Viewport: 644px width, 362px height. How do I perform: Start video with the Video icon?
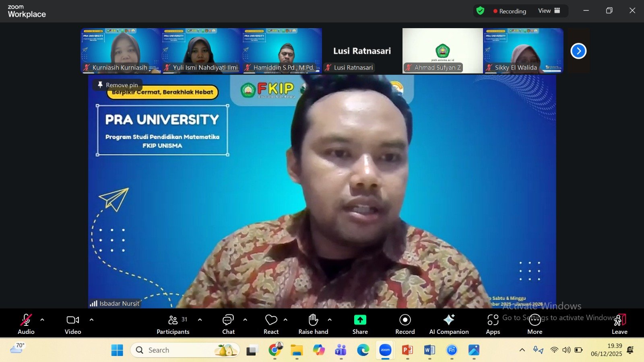coord(72,320)
